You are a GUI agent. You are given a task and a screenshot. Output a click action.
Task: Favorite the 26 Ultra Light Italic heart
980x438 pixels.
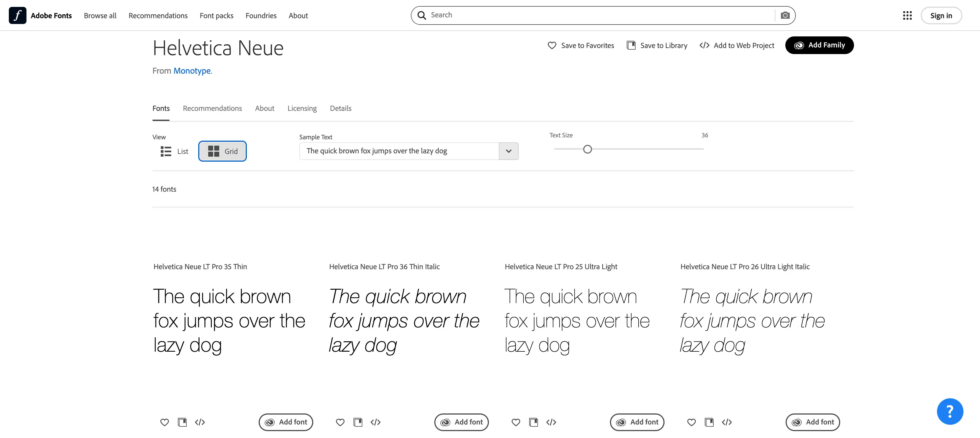click(x=692, y=422)
